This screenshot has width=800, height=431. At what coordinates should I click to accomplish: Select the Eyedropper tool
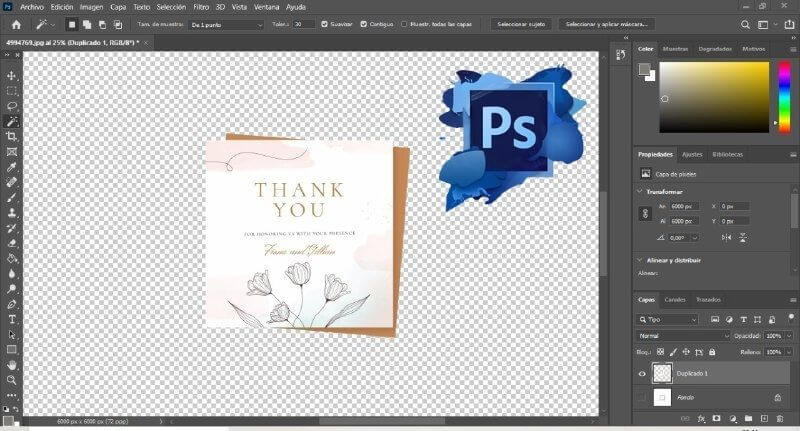point(12,167)
